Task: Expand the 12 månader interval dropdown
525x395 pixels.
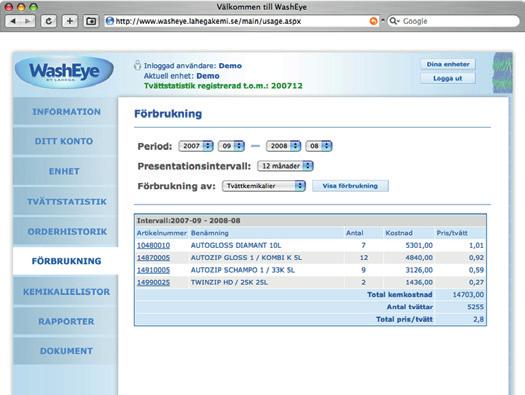Action: tap(285, 166)
